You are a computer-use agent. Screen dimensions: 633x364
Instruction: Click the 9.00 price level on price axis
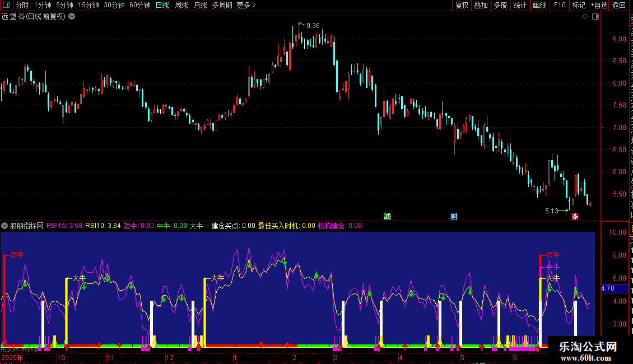click(619, 39)
